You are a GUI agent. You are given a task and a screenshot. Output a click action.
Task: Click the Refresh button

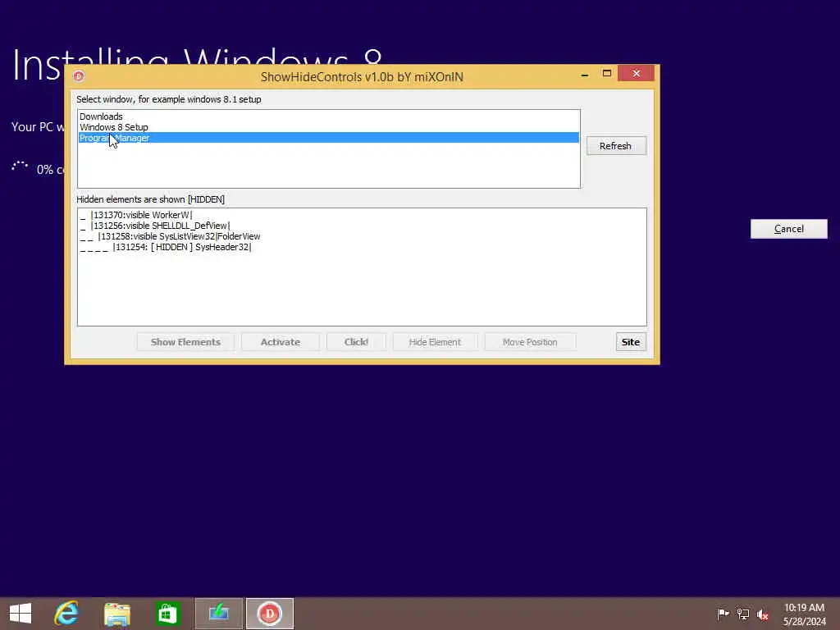pyautogui.click(x=616, y=146)
